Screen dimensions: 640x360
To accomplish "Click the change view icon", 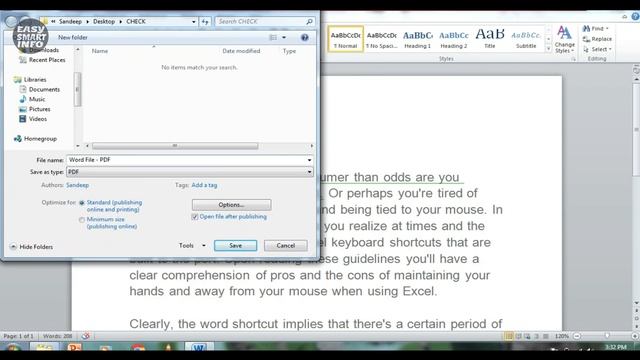I will (273, 38).
